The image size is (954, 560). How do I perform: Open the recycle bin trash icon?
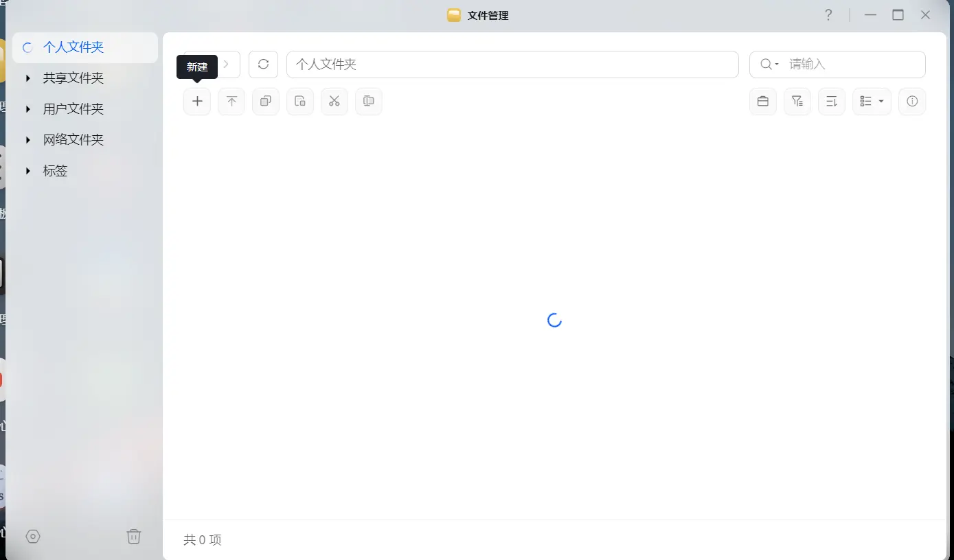(134, 537)
